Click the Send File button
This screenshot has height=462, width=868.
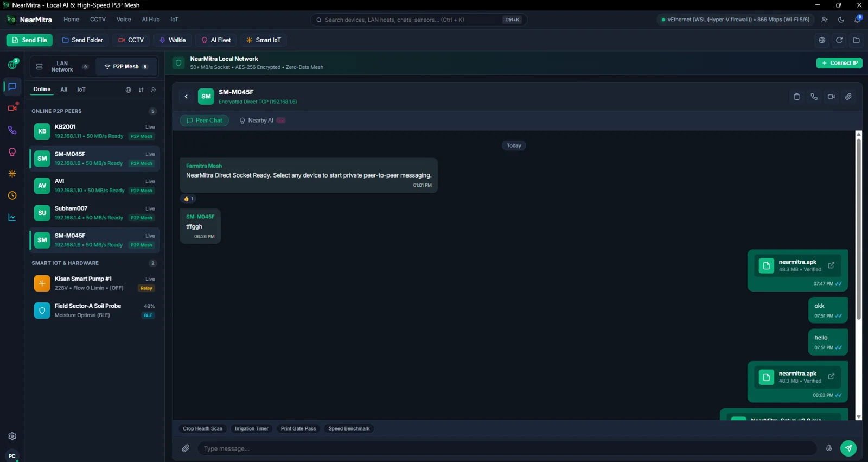[29, 40]
